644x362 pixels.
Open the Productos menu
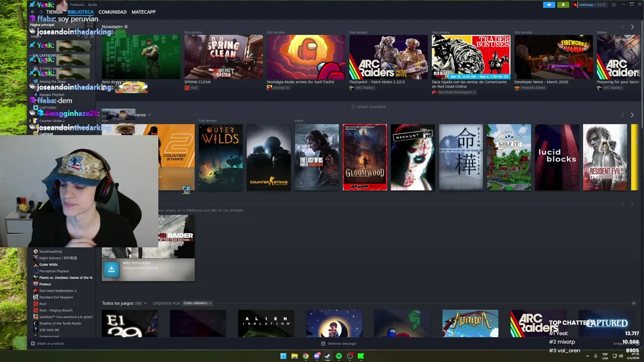point(77,5)
